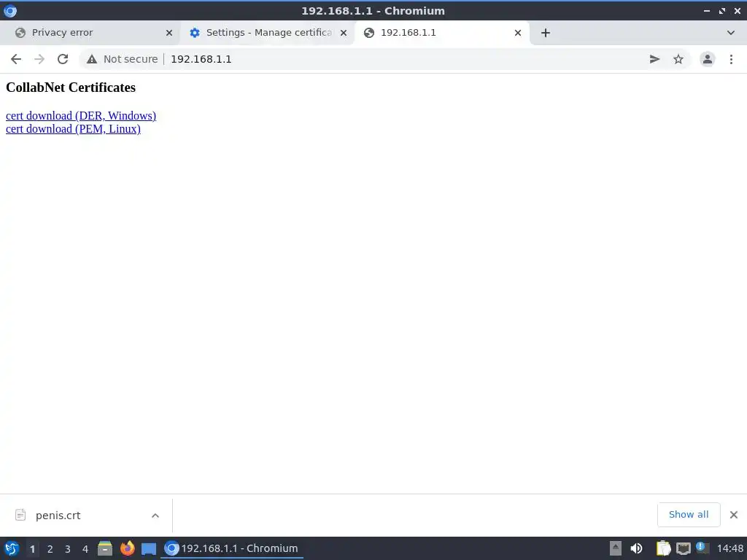Viewport: 747px width, 560px height.
Task: Open the system start menu
Action: [12, 548]
